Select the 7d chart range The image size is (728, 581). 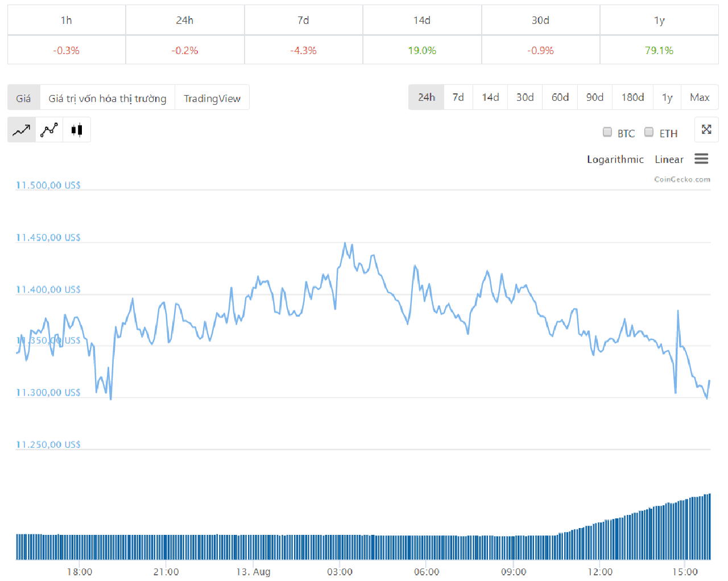(x=458, y=97)
